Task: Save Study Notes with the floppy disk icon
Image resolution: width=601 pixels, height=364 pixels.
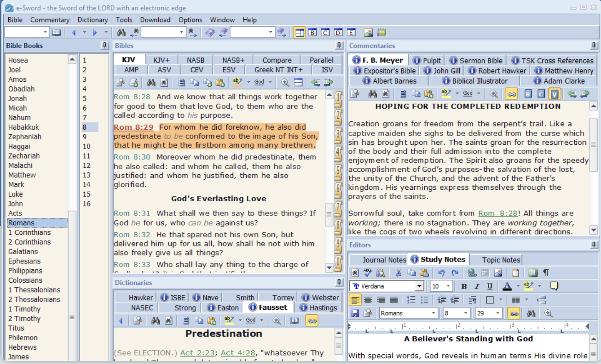Action: pos(355,313)
